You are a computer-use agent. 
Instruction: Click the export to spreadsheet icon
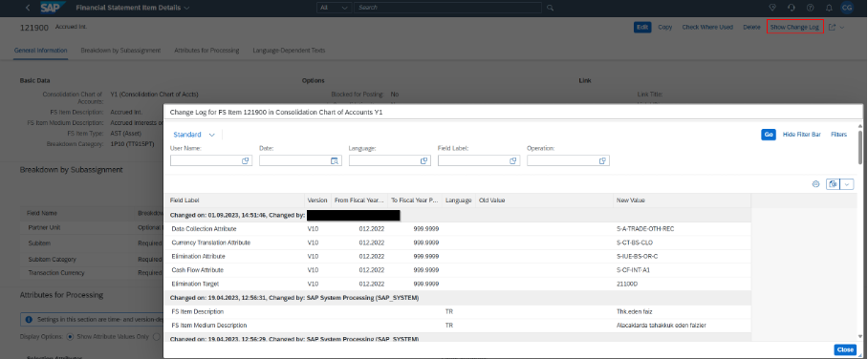[833, 184]
